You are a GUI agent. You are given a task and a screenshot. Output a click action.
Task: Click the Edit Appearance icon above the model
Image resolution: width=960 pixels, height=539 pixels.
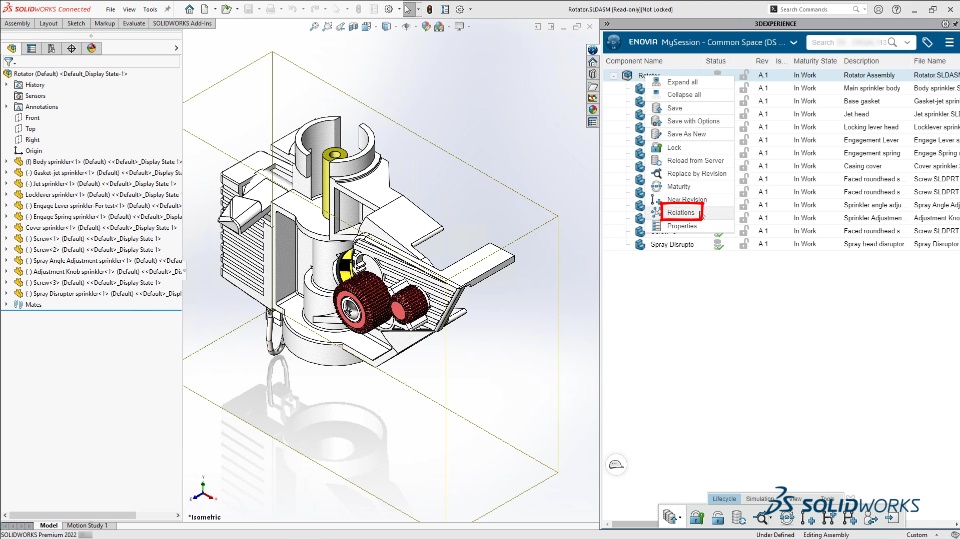tap(426, 26)
